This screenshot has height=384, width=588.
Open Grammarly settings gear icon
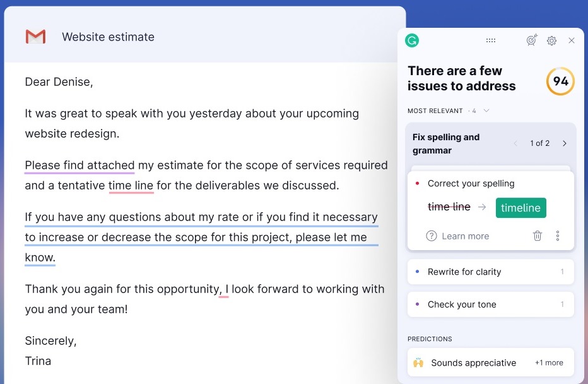[x=551, y=40]
